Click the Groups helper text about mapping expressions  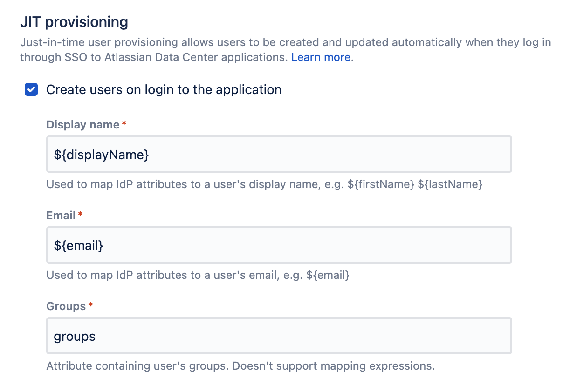pyautogui.click(x=240, y=366)
